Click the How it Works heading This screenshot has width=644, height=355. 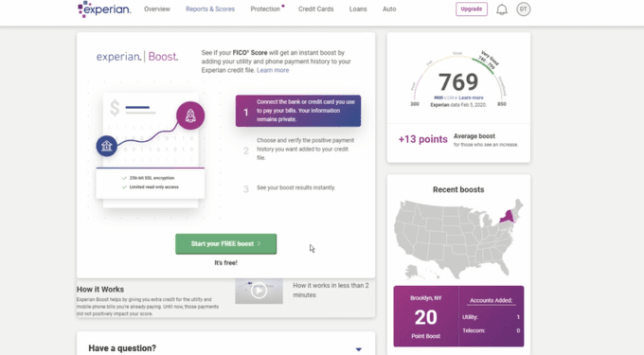click(x=100, y=290)
